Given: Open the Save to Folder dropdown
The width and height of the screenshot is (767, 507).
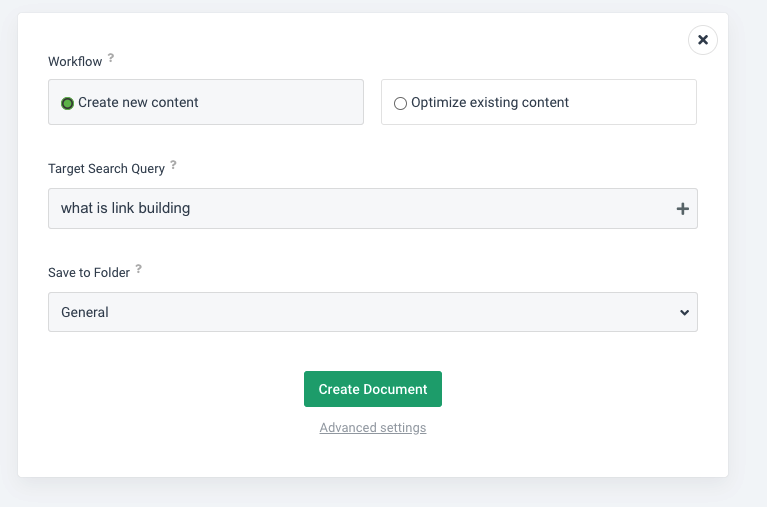Looking at the screenshot, I should click(372, 312).
